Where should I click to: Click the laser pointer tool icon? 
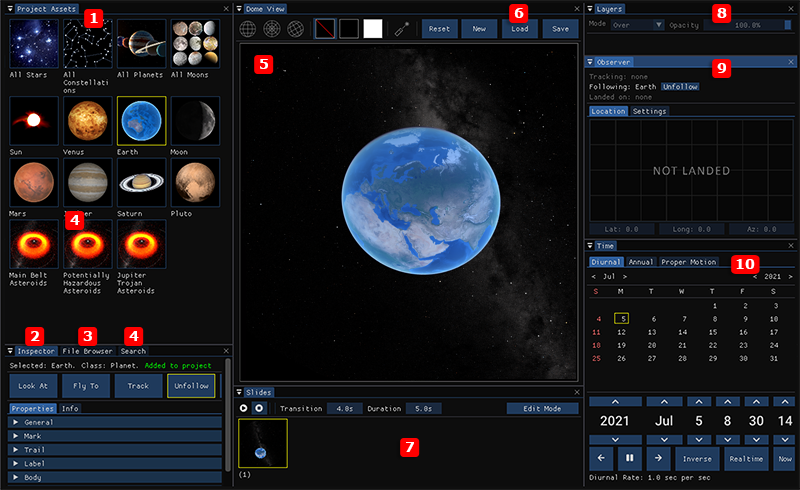click(x=402, y=29)
